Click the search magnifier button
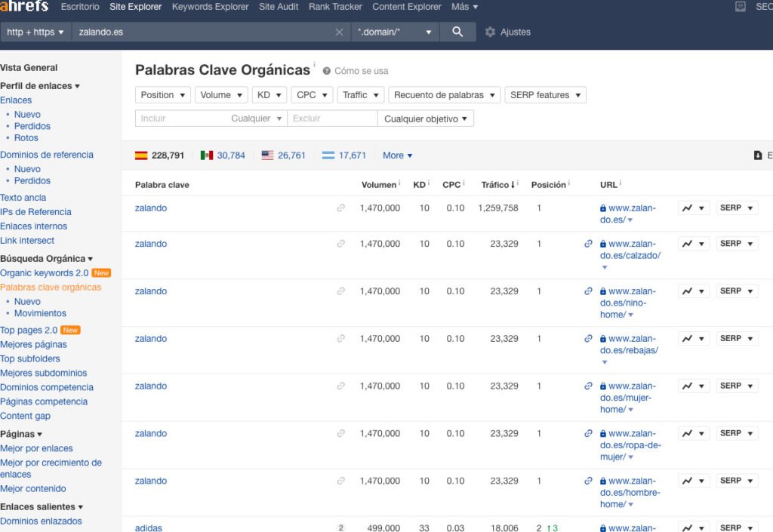 point(457,32)
